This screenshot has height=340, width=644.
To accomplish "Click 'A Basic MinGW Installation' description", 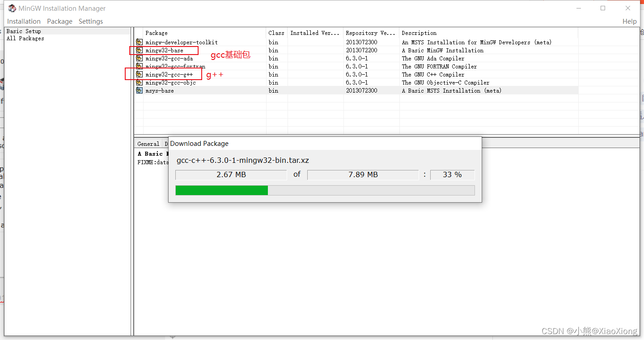I will pyautogui.click(x=443, y=50).
